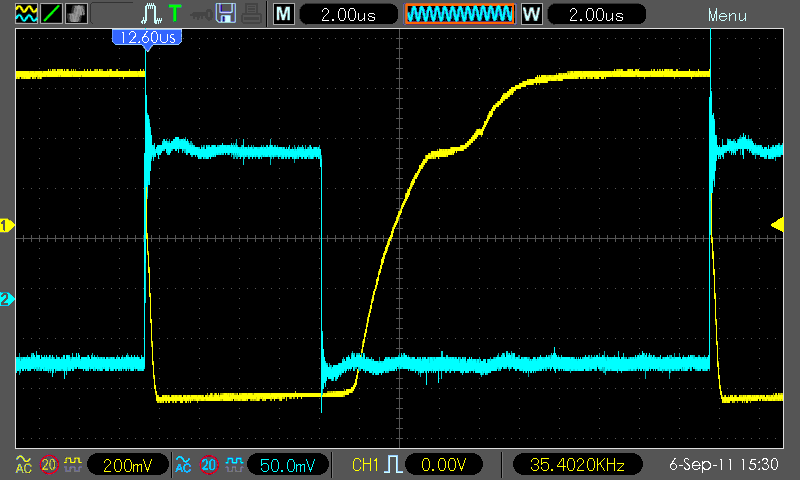Viewport: 800px width, 480px height.
Task: Click the green T trigger status icon
Action: pos(175,13)
